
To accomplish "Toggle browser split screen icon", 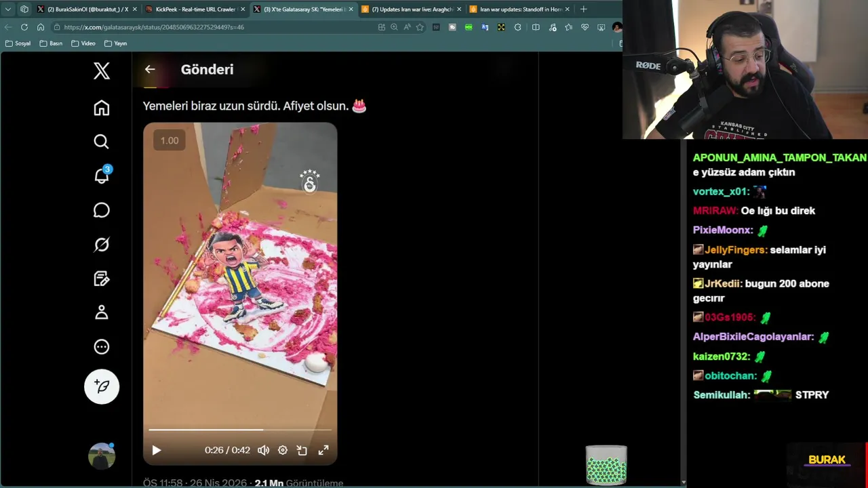I will pyautogui.click(x=536, y=27).
